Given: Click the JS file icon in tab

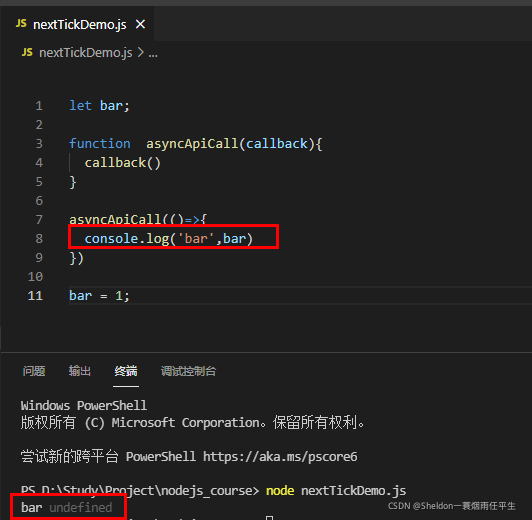Looking at the screenshot, I should click(x=21, y=24).
